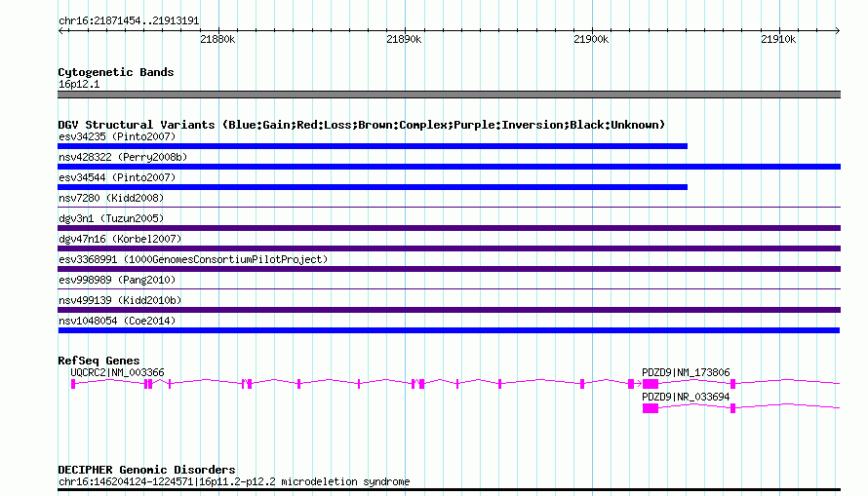
Task: Select the purple bar under dgv47n16
Action: click(x=449, y=248)
